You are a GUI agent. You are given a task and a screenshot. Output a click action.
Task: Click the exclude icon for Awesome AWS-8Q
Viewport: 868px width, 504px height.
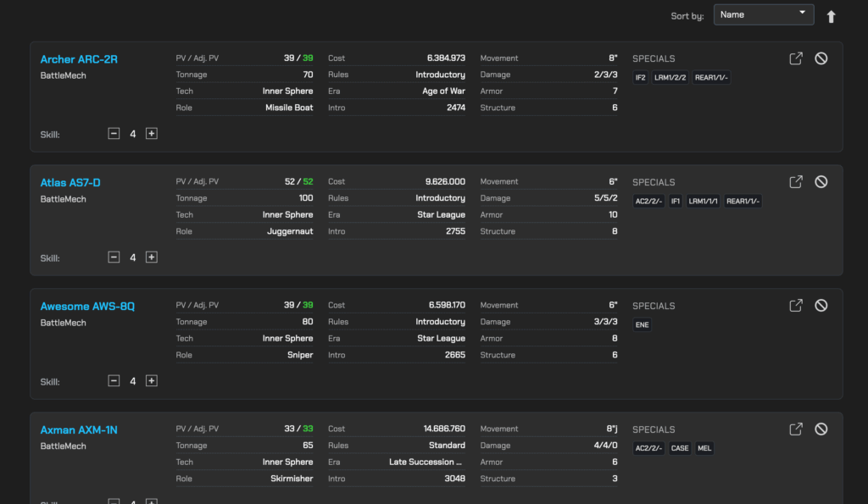point(821,306)
